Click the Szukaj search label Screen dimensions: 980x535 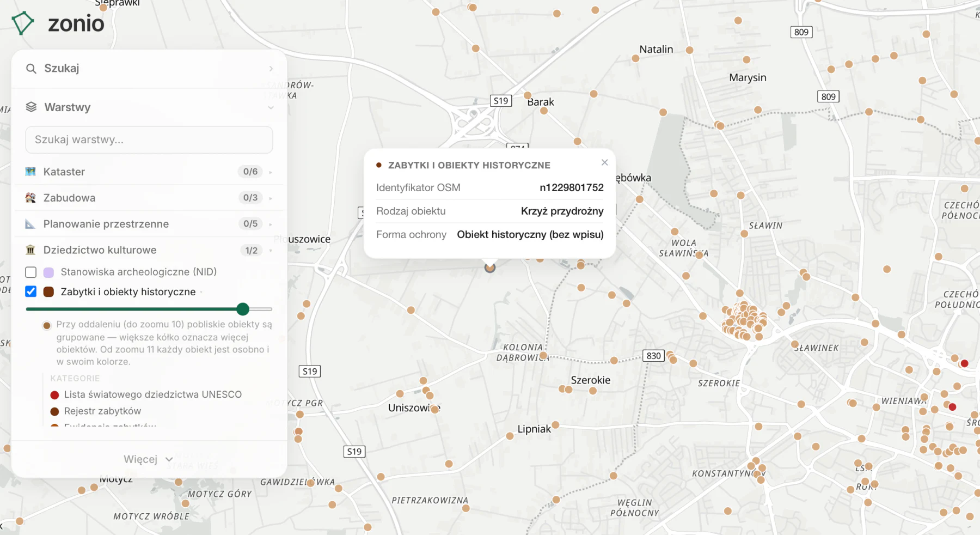tap(62, 68)
